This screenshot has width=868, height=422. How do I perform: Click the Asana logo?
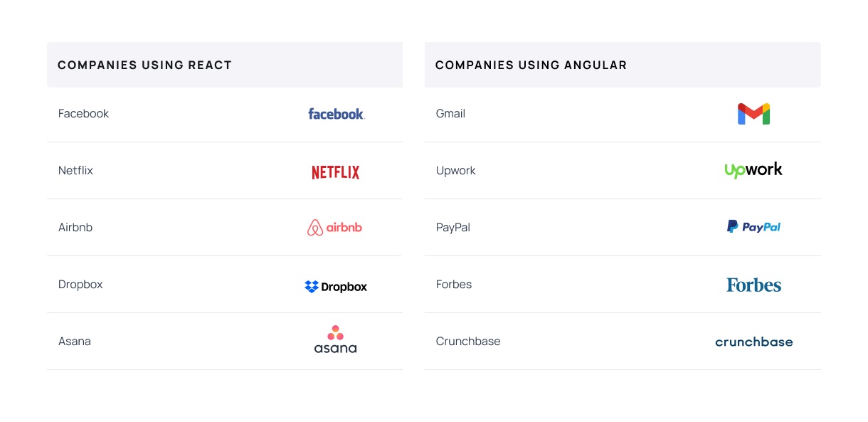coord(335,340)
